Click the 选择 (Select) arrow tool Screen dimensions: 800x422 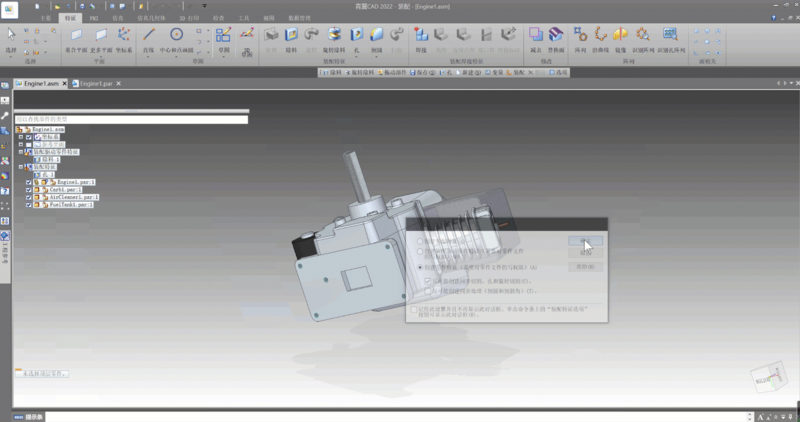pos(12,36)
